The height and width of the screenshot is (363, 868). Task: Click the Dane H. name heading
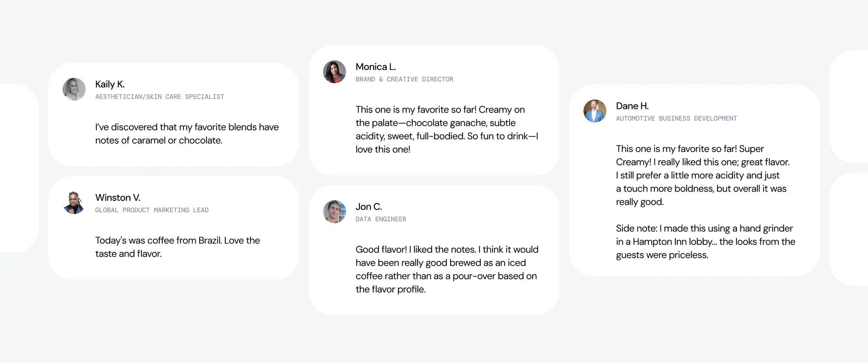click(632, 106)
